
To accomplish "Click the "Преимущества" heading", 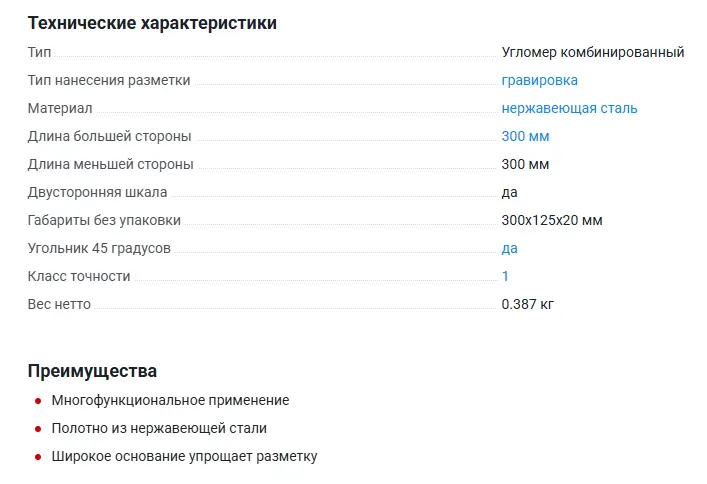I will coord(92,371).
